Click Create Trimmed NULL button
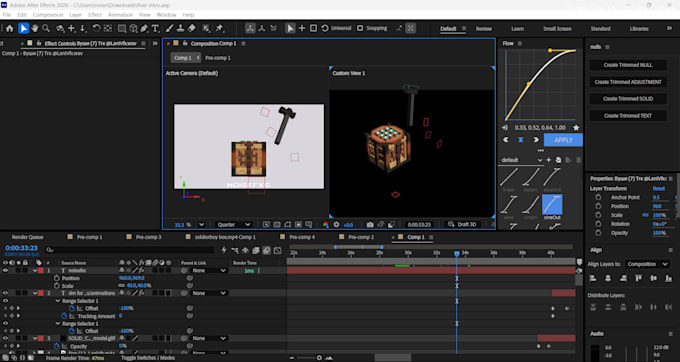Screen dimensions: 680x362 click(x=628, y=65)
